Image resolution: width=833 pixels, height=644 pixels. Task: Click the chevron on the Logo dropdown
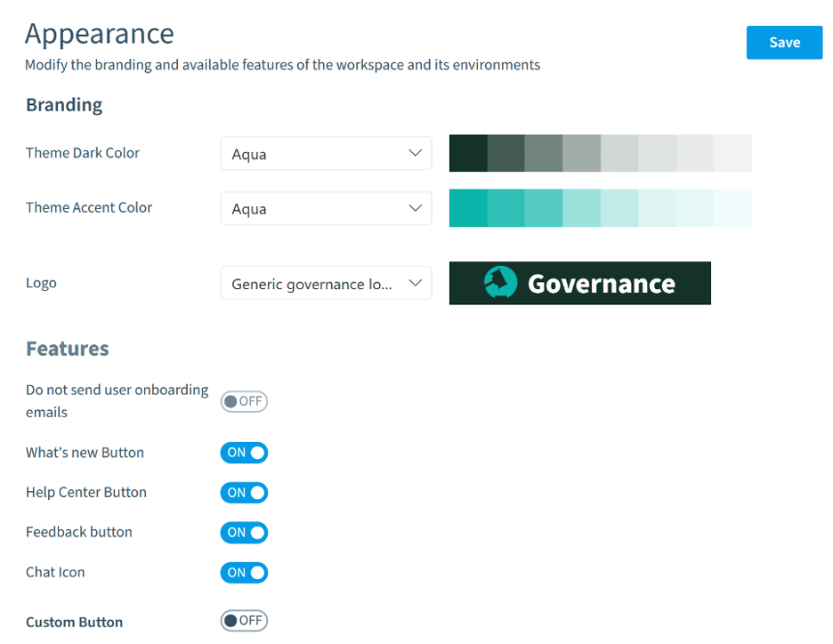pyautogui.click(x=415, y=282)
